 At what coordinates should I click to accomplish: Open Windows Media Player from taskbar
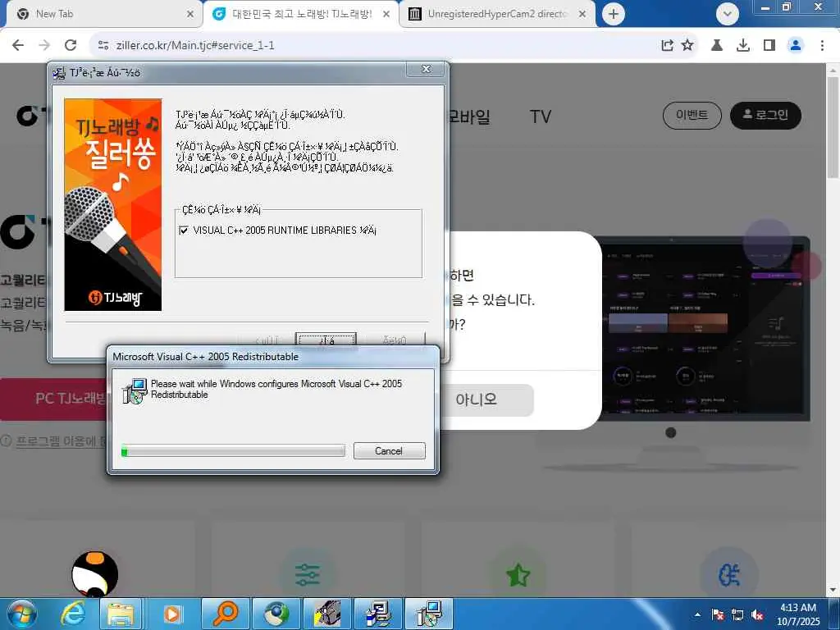click(x=172, y=614)
